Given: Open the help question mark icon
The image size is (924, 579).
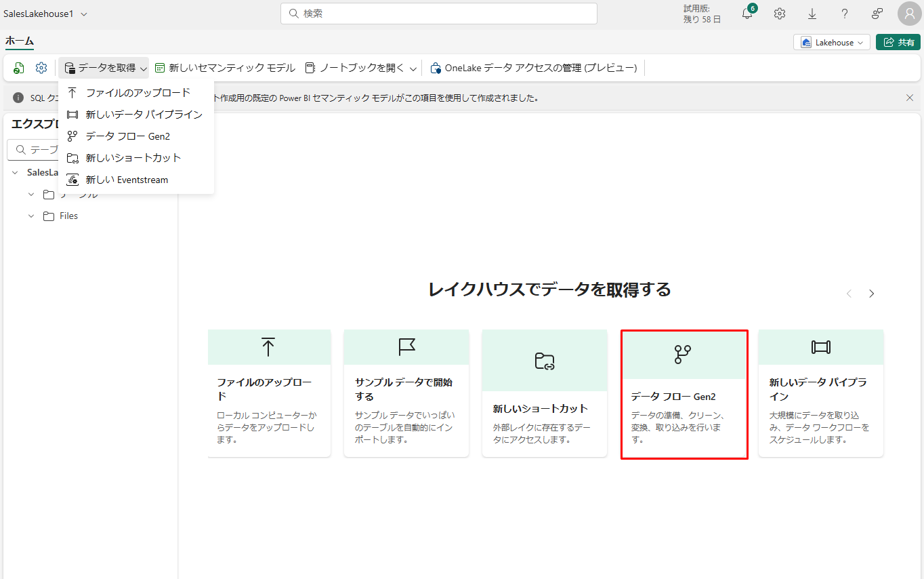Looking at the screenshot, I should point(845,14).
